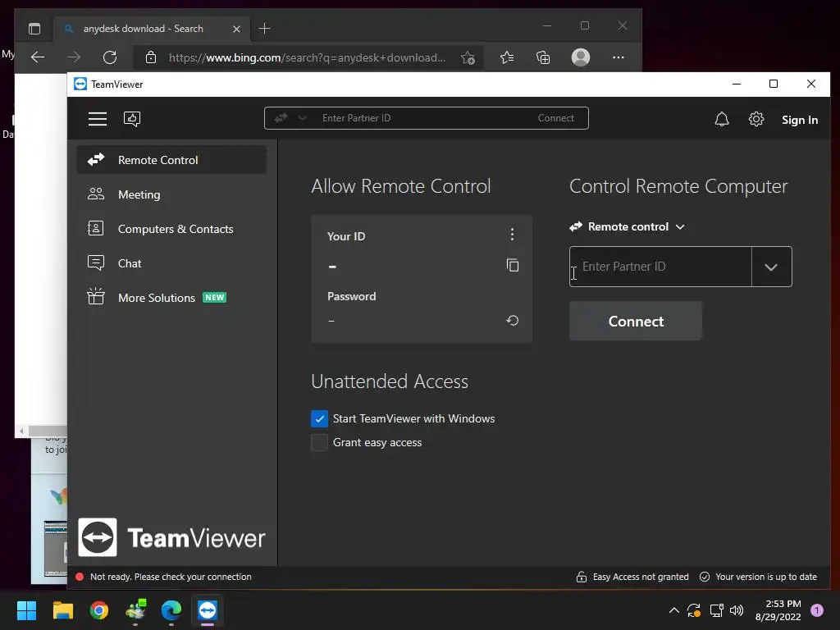Click the red connection status indicator

(80, 577)
